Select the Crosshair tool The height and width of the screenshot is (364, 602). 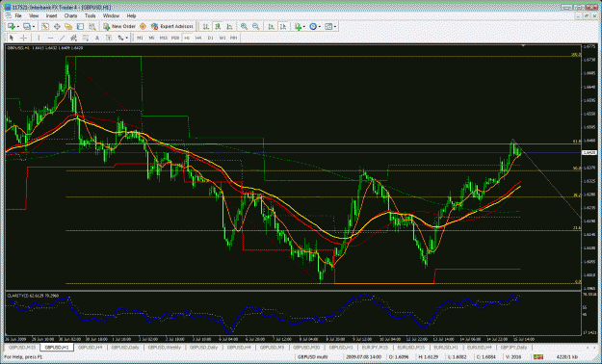pyautogui.click(x=23, y=38)
